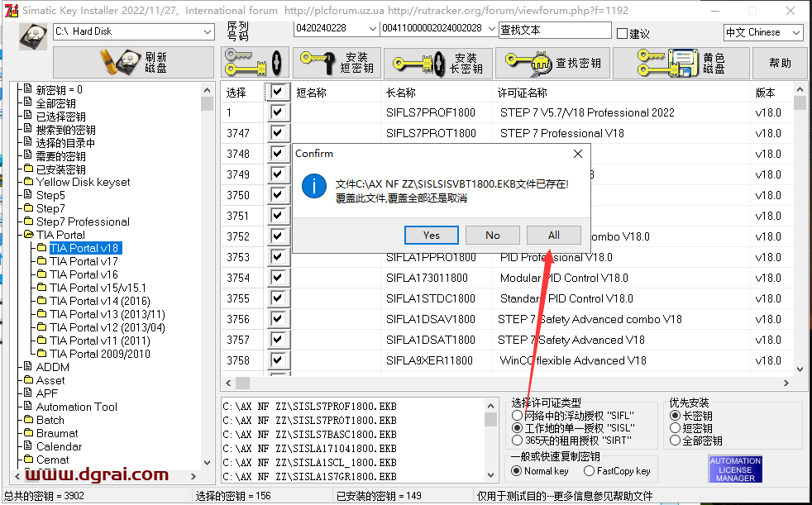Click Yes in the Confirm dialog
Viewport: 812px width, 505px height.
(432, 236)
